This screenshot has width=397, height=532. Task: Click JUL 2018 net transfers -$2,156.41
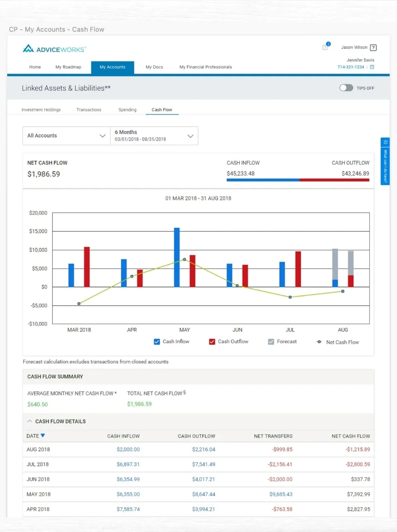click(280, 464)
